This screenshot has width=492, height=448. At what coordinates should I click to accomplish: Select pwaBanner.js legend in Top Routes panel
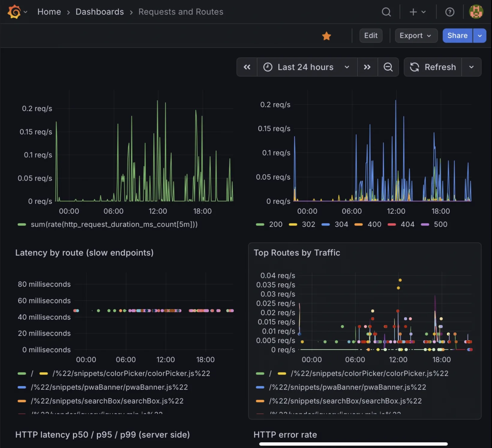(x=347, y=387)
